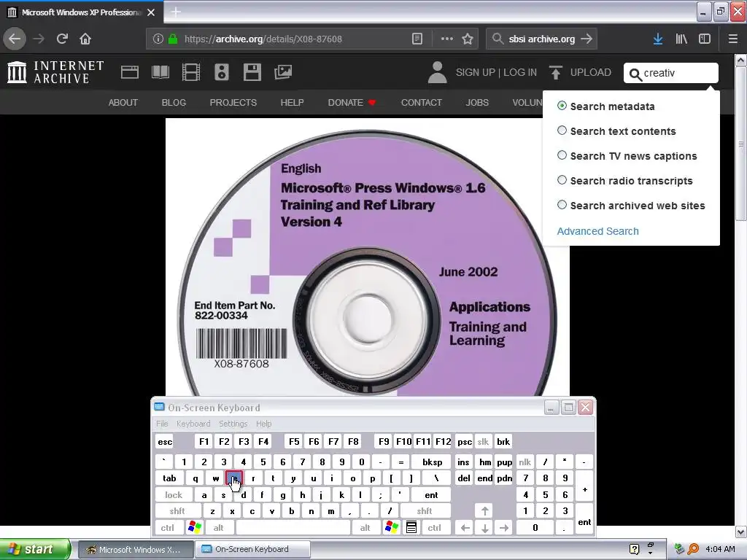Click the browser search box showing sbsi archive.org
This screenshot has height=560, width=747.
click(542, 39)
